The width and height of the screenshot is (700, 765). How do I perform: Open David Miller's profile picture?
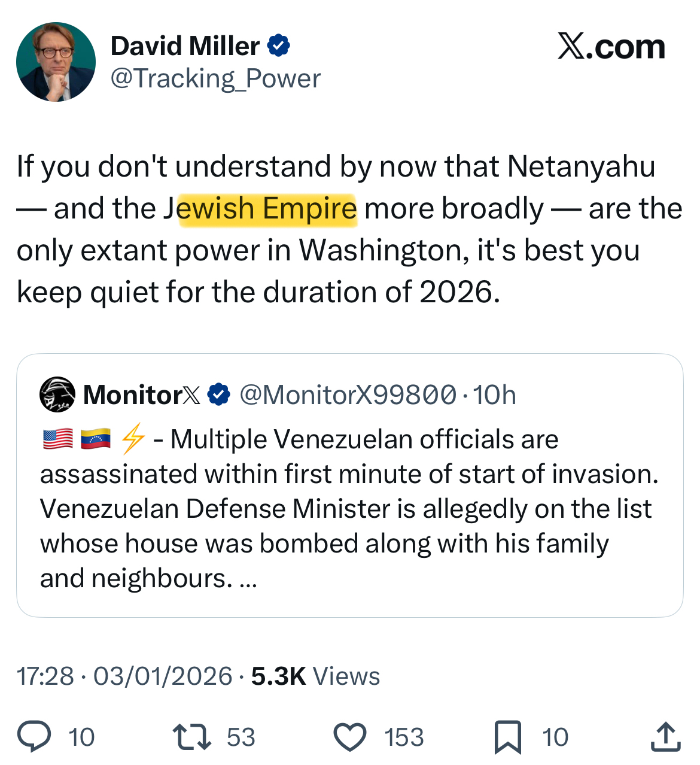[56, 62]
